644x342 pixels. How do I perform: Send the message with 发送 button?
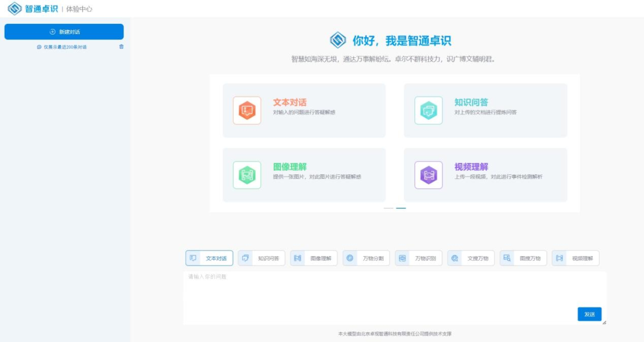coord(589,314)
